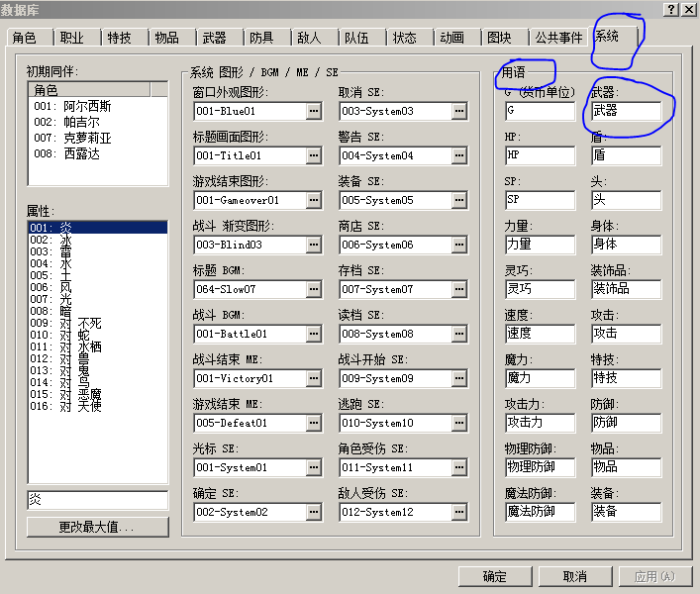Click the 物理防御 term input field
Image resolution: width=700 pixels, height=594 pixels.
(541, 467)
